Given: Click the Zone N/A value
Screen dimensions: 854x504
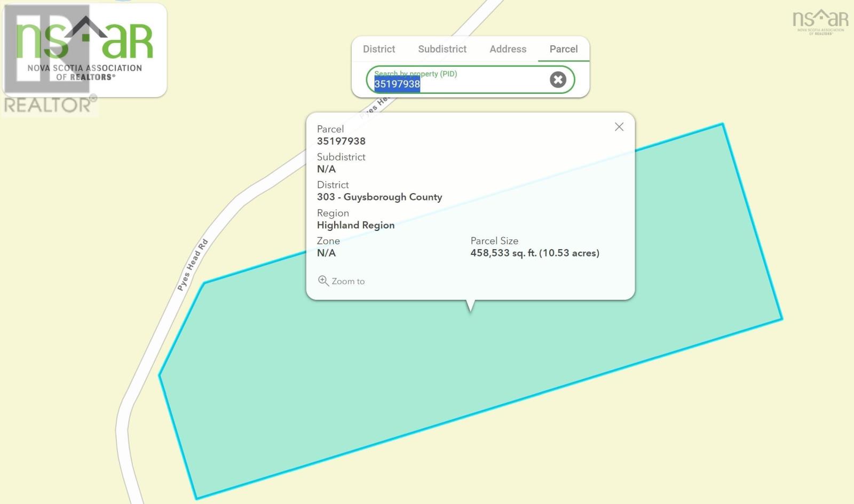Looking at the screenshot, I should pyautogui.click(x=326, y=253).
